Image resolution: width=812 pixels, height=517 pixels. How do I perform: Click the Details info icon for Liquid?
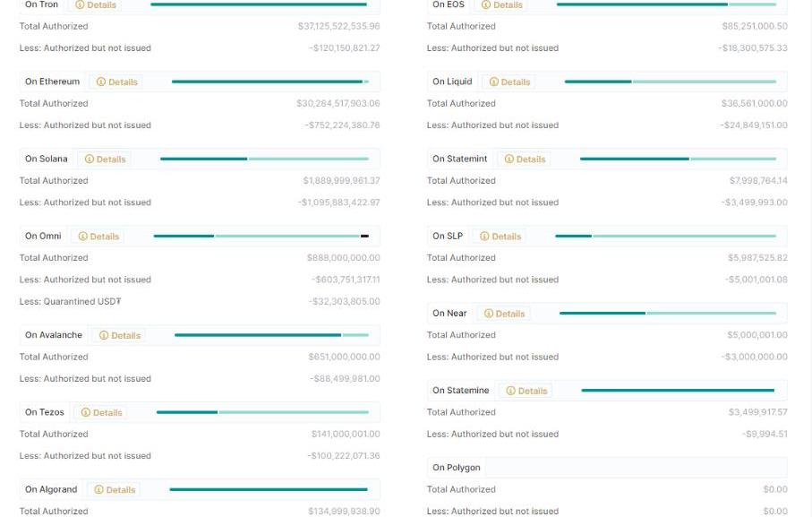click(494, 82)
